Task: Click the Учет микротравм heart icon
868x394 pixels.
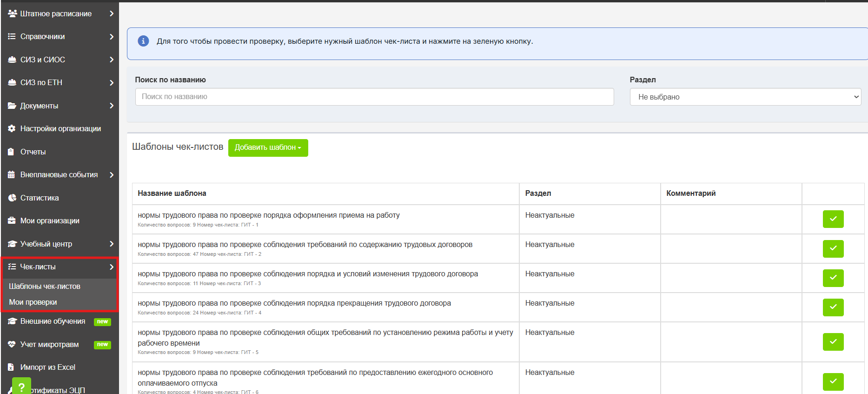Action: click(x=12, y=344)
